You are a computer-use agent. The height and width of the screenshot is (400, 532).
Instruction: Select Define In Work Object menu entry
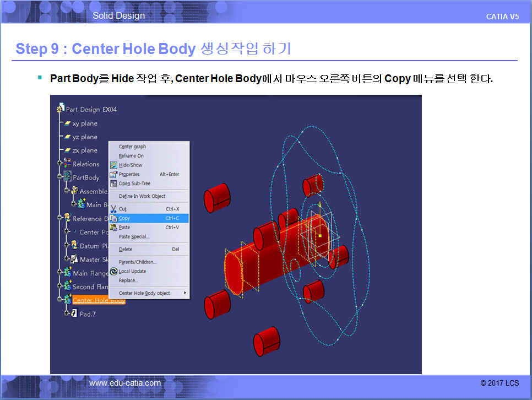(x=142, y=197)
